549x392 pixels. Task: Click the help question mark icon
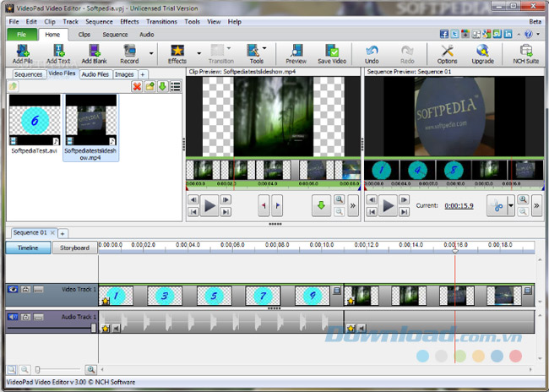529,34
